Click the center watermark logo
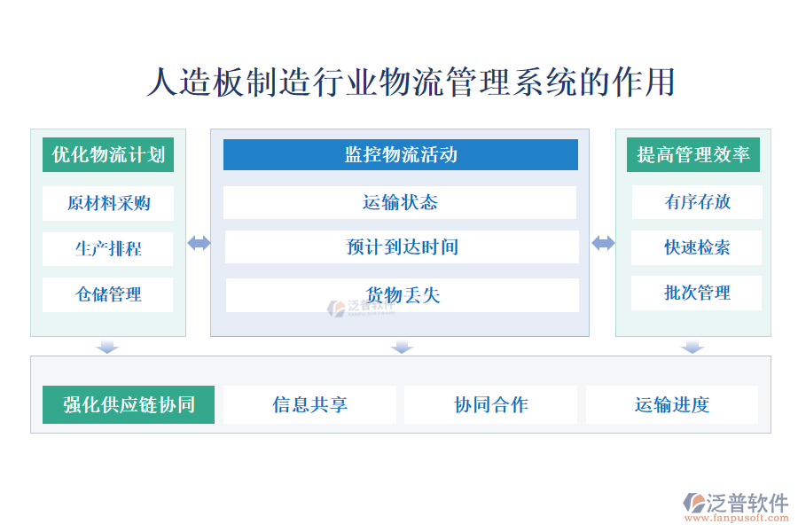The image size is (798, 532). 335,308
